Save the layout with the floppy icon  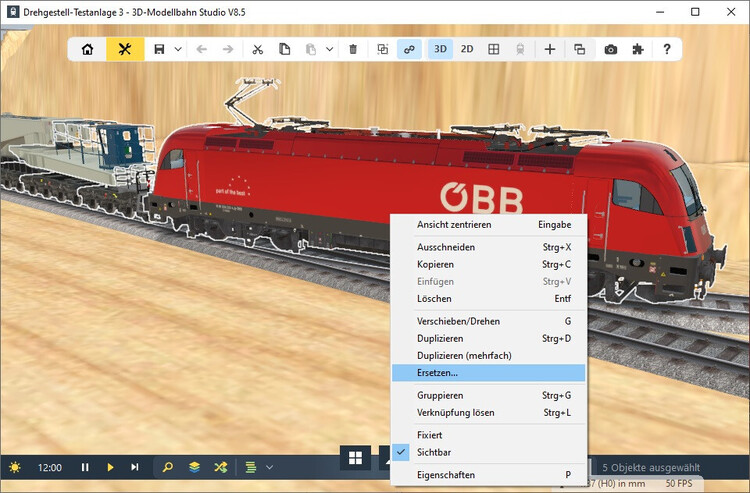[159, 49]
